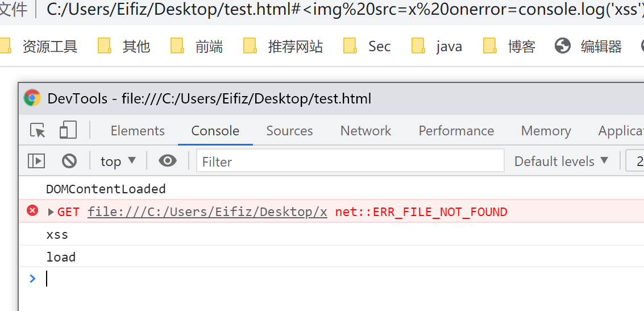Expand the GET error message triangle
Image resolution: width=644 pixels, height=311 pixels.
[x=51, y=212]
